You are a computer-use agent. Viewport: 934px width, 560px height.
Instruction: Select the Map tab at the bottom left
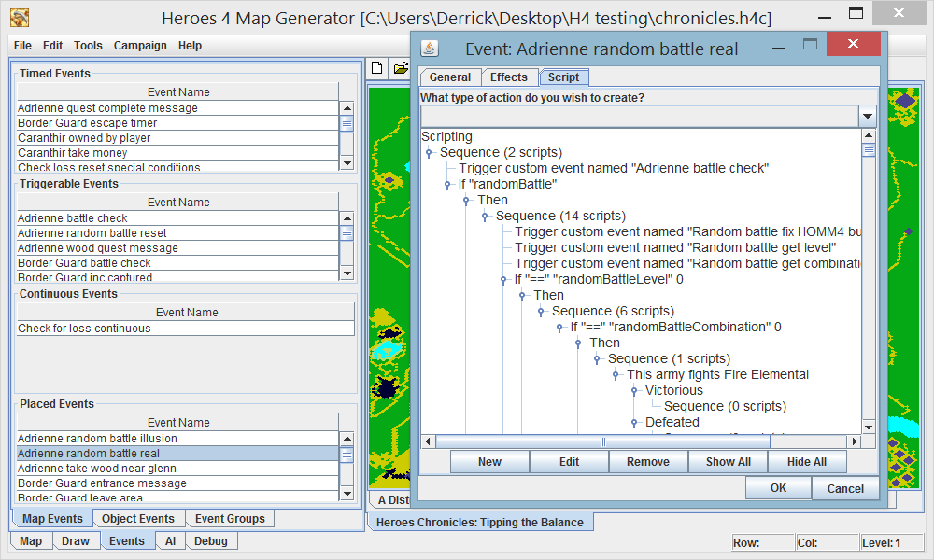(31, 541)
